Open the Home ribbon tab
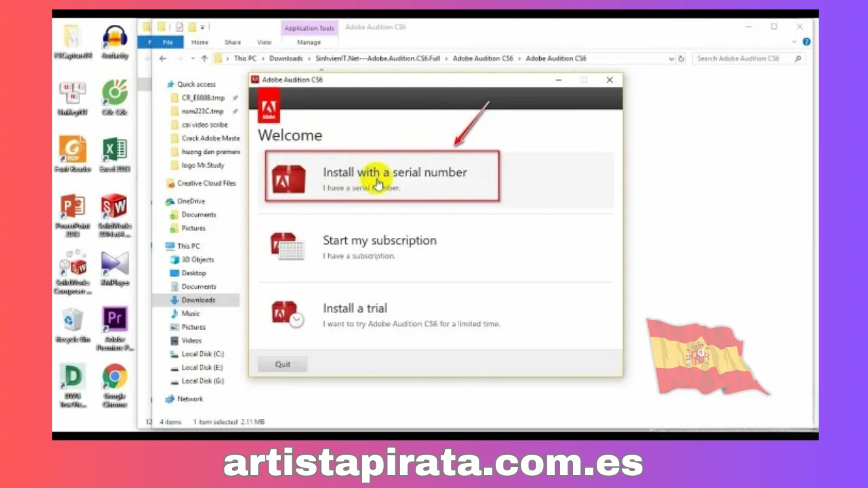Screen dimensions: 868x488 pos(199,42)
